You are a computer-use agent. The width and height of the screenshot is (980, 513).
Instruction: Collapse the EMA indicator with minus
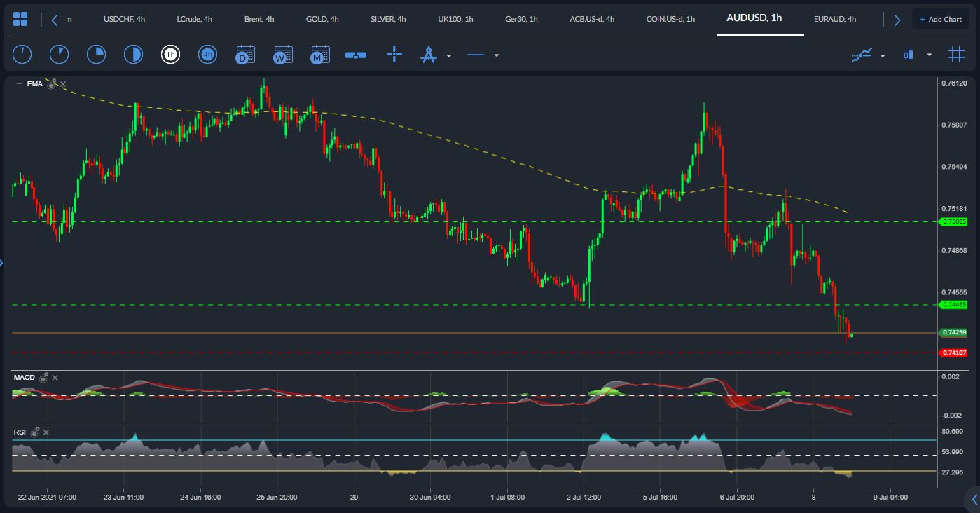click(19, 84)
